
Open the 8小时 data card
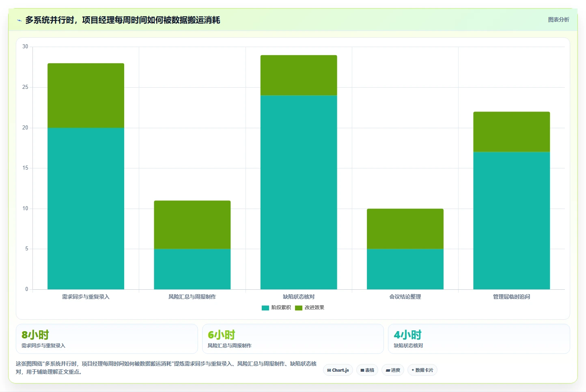coord(107,339)
